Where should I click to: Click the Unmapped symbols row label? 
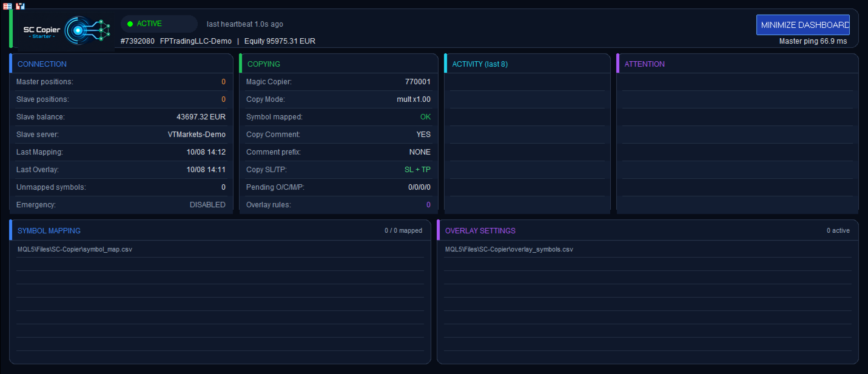click(x=51, y=187)
